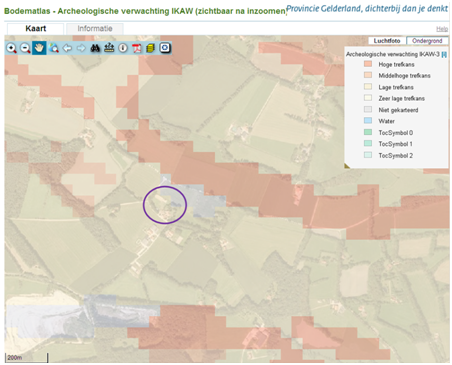Activate the identify info tool
This screenshot has width=452, height=365.
123,48
